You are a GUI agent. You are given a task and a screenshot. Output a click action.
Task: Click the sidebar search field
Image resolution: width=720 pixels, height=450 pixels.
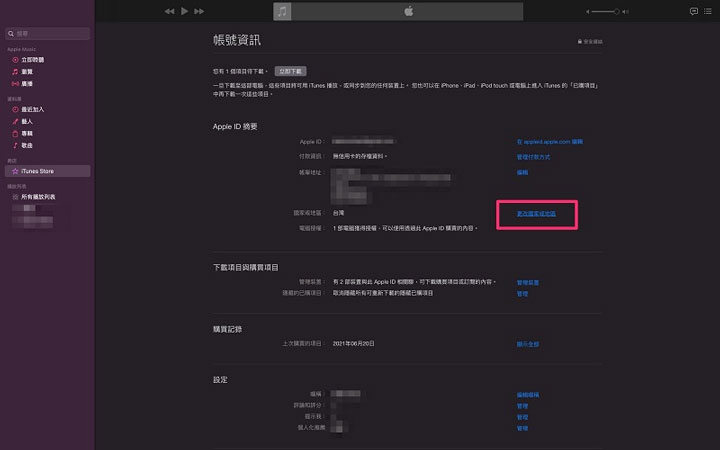tap(48, 34)
